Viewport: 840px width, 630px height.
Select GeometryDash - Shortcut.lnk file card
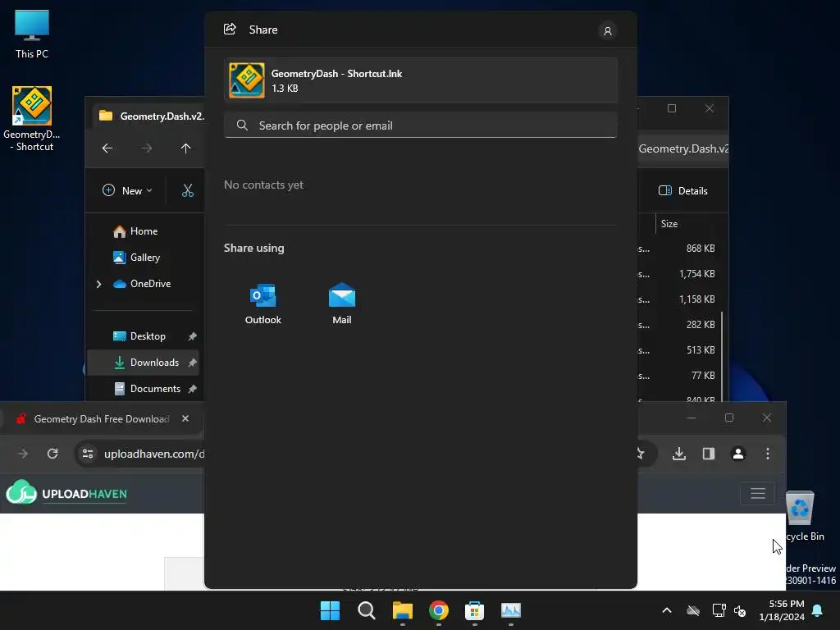coord(421,80)
